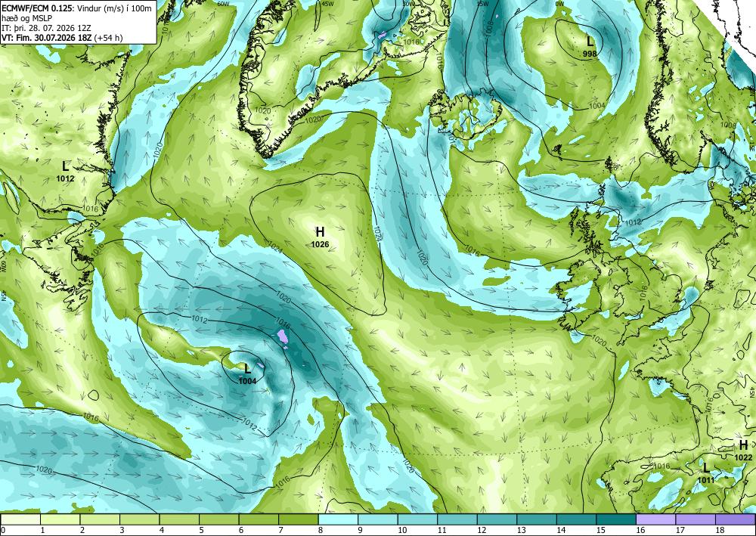Image resolution: width=756 pixels, height=536 pixels.
Task: Click the legend number 18
Action: (x=719, y=530)
